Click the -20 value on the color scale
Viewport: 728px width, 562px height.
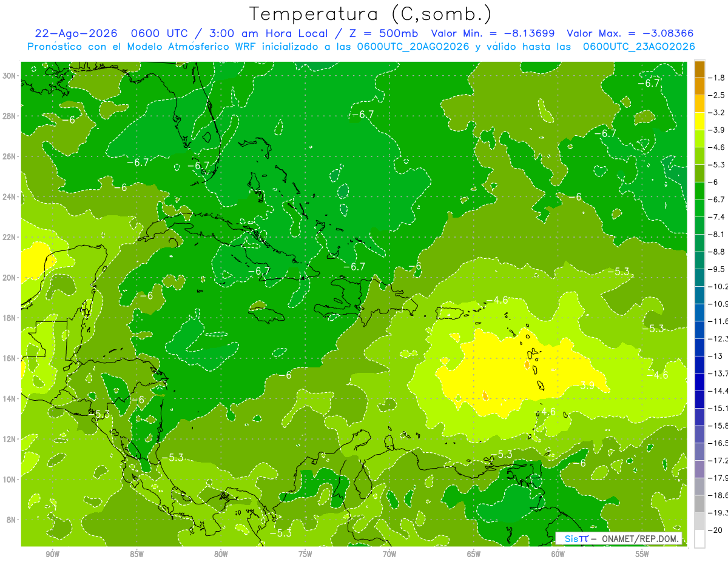click(715, 529)
